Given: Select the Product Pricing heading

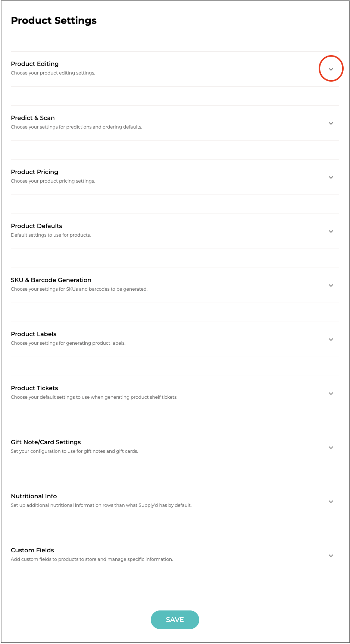Looking at the screenshot, I should 34,172.
